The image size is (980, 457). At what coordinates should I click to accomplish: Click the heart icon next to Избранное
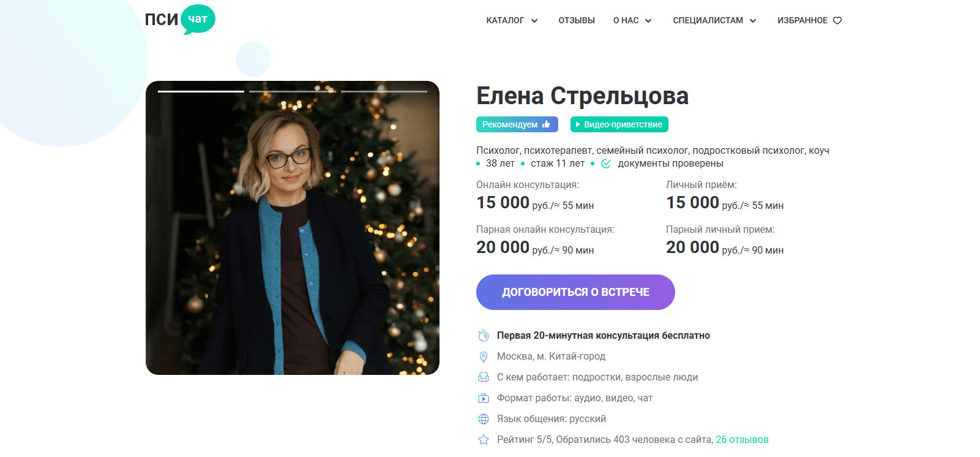[837, 20]
